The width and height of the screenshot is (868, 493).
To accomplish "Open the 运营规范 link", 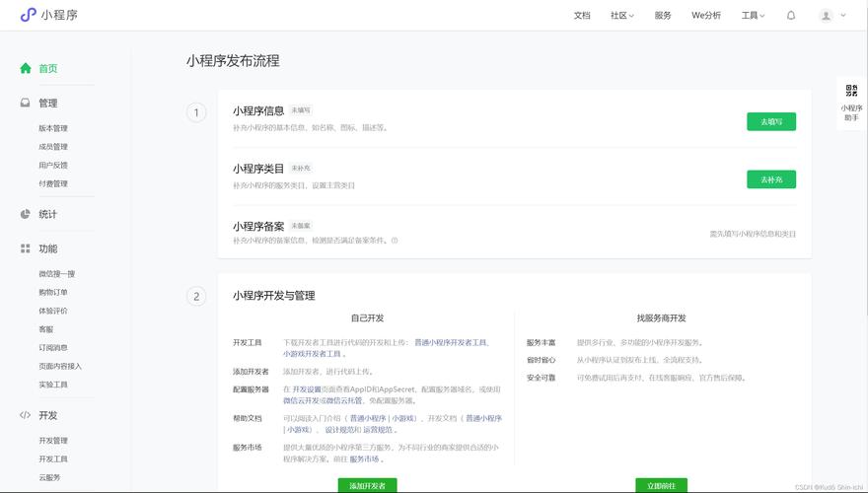I will pyautogui.click(x=378, y=429).
